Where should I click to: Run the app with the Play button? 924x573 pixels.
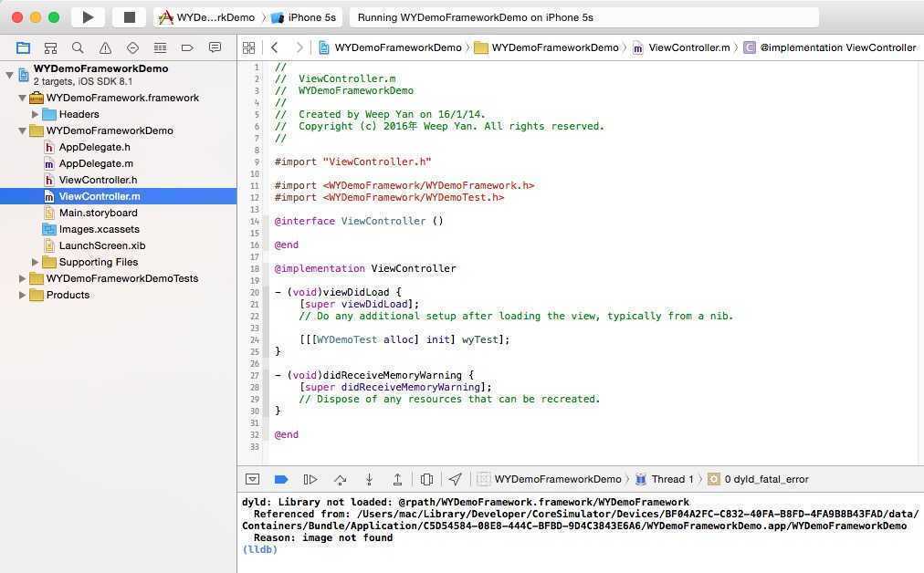click(88, 17)
